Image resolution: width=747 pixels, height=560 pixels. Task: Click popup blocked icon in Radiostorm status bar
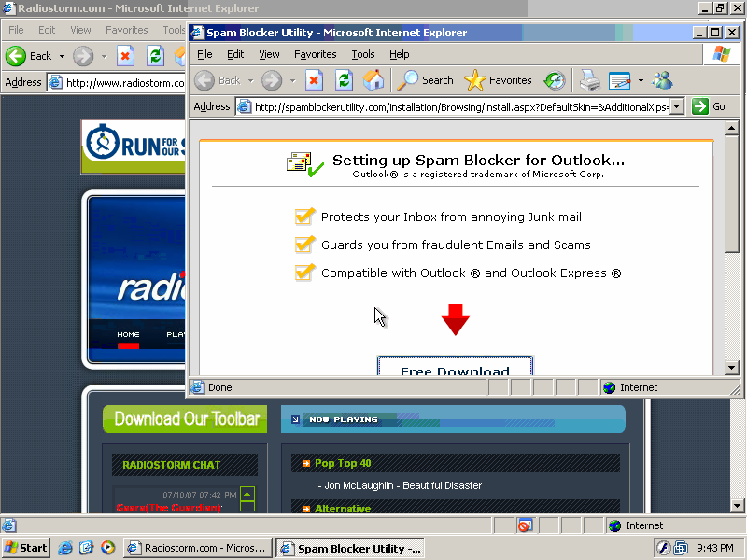(525, 525)
